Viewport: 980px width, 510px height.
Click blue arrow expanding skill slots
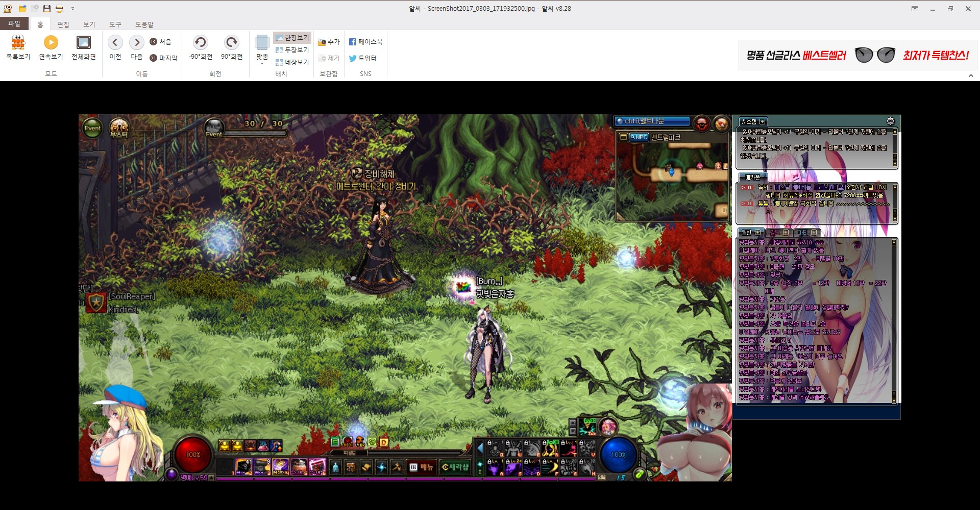tap(480, 449)
